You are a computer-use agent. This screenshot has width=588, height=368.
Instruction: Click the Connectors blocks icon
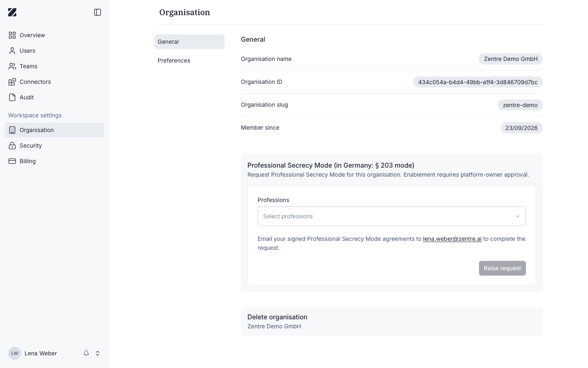pyautogui.click(x=12, y=82)
